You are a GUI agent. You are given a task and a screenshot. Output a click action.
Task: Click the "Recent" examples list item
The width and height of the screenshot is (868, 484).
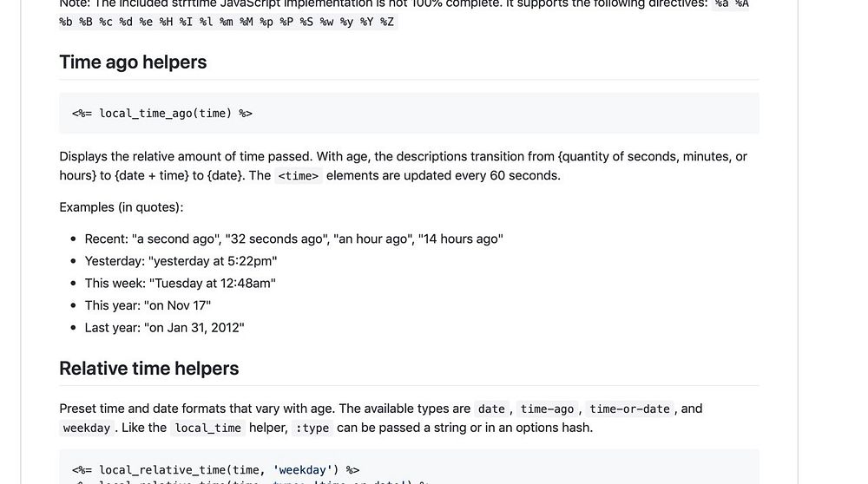[294, 239]
